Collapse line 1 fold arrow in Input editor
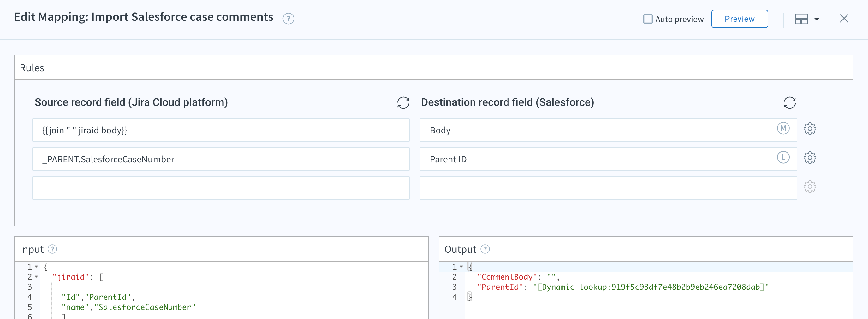Screen dimensions: 868x319 tap(36, 266)
